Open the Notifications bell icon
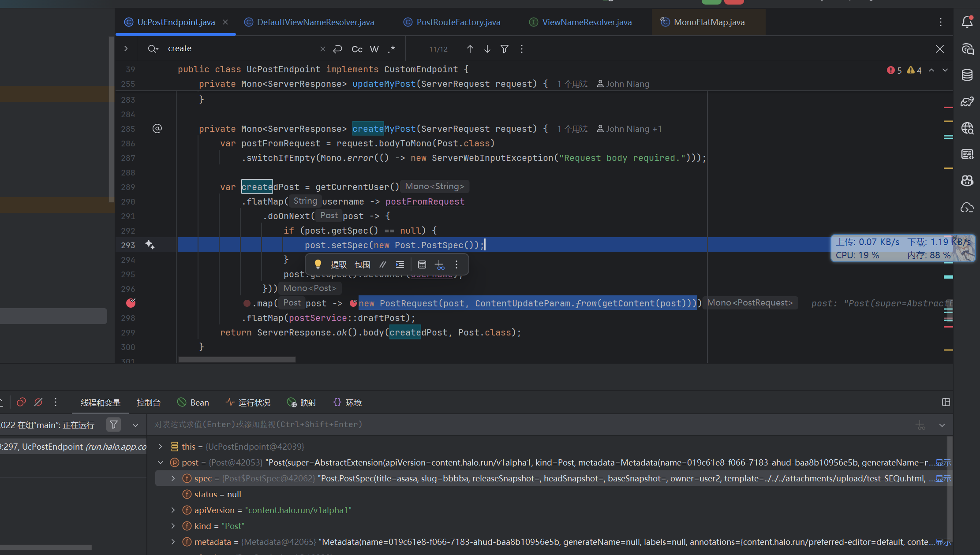Image resolution: width=980 pixels, height=555 pixels. click(x=967, y=22)
